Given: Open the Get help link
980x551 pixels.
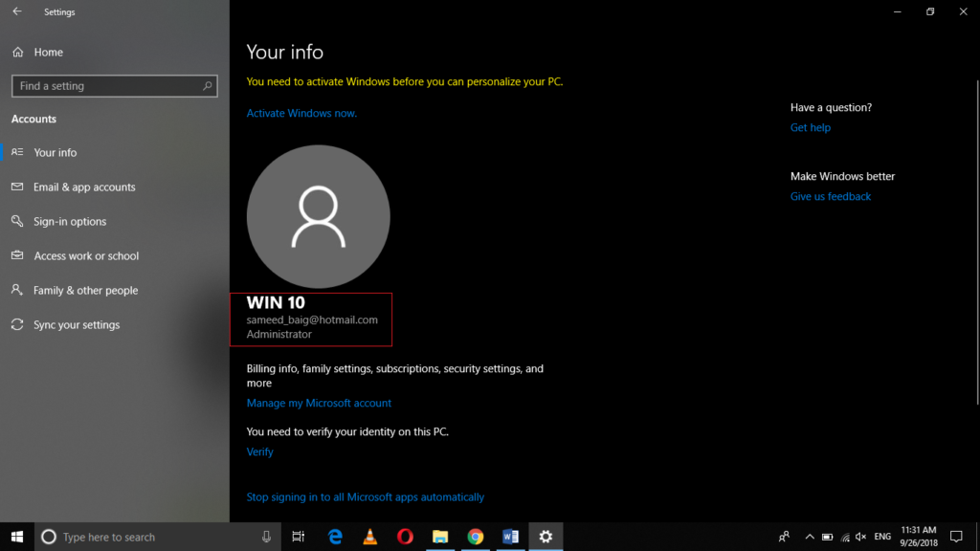Looking at the screenshot, I should [x=810, y=127].
